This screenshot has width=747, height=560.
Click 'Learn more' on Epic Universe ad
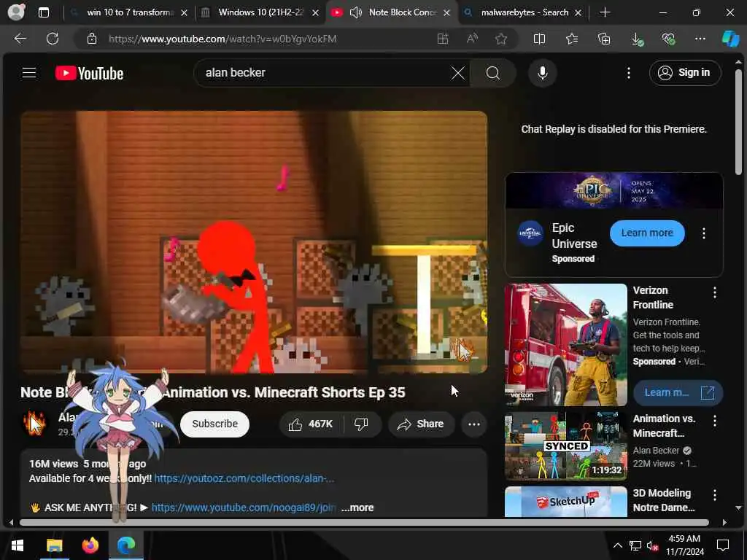click(647, 233)
